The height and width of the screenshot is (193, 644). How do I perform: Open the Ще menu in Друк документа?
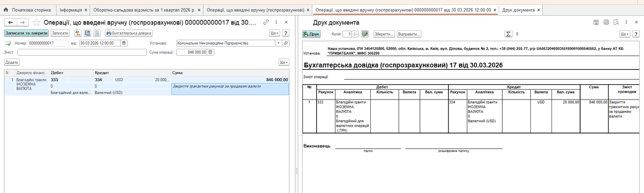click(x=625, y=34)
